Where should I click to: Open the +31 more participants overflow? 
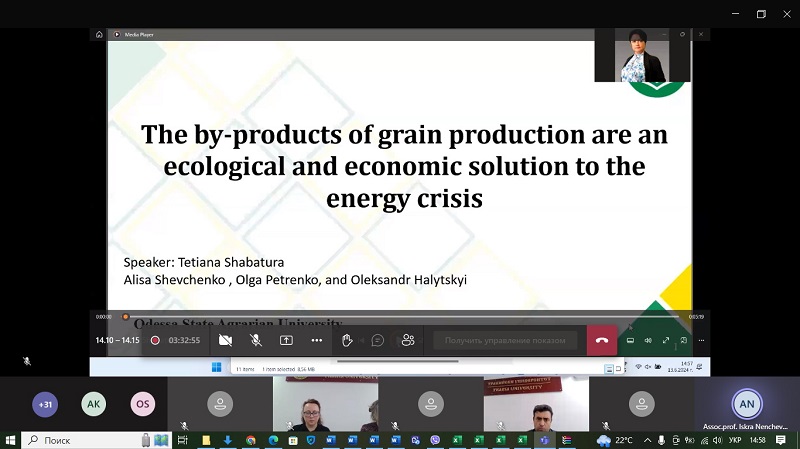44,404
